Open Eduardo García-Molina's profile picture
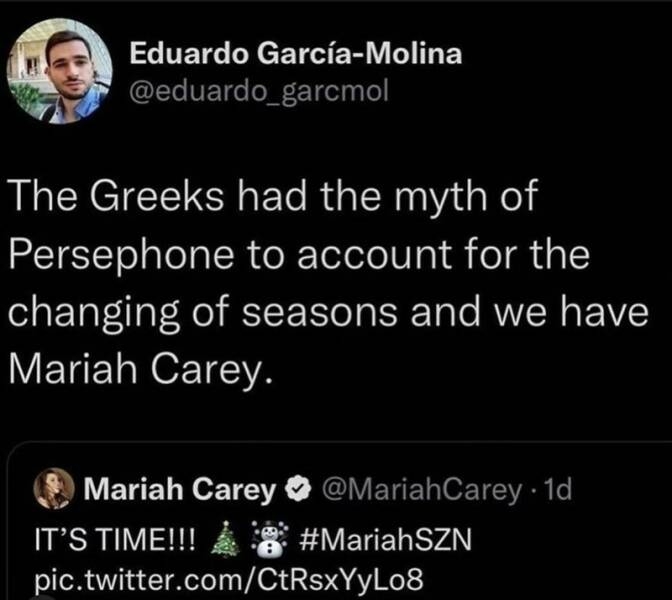Viewport: 672px width, 600px height. pyautogui.click(x=62, y=70)
